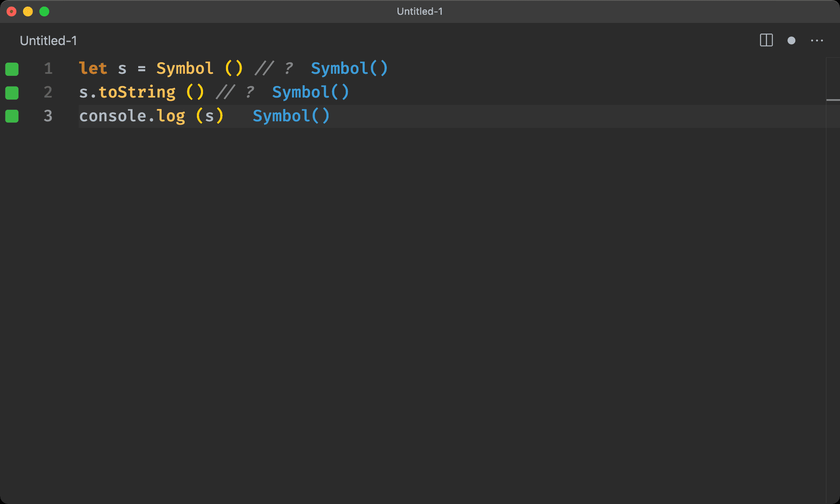Click green coverage square on line 3

coord(12,116)
